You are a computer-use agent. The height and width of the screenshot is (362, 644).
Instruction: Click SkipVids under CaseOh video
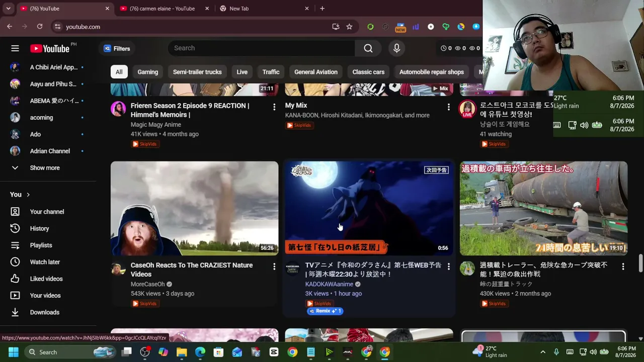tap(145, 304)
